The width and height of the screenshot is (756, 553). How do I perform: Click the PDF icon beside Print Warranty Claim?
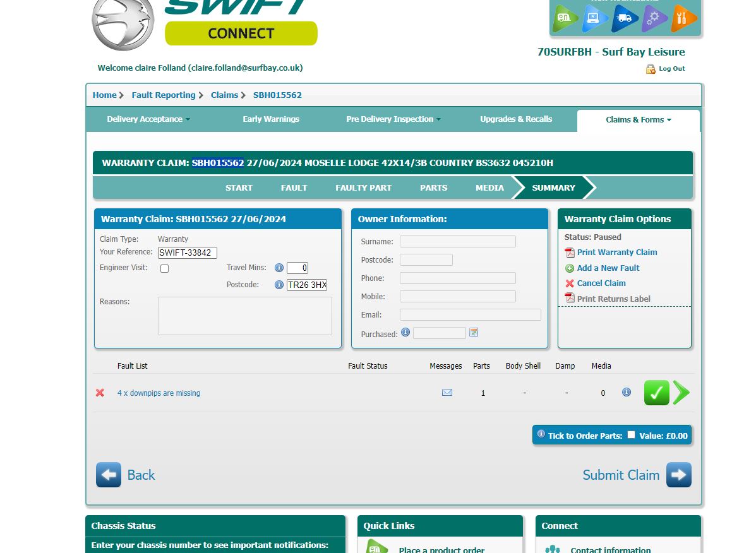pyautogui.click(x=570, y=253)
